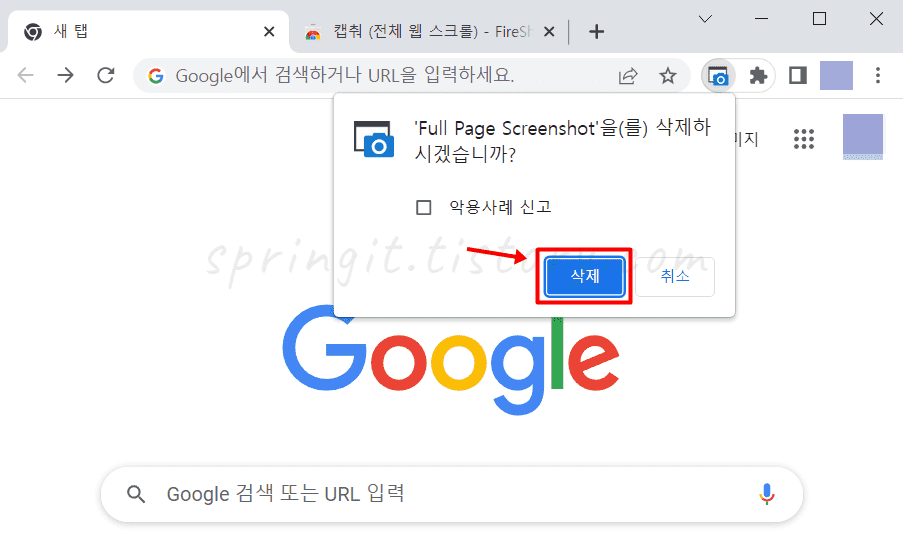Screen dimensions: 903x535
Task: Click the Google logo on the page
Action: click(451, 360)
